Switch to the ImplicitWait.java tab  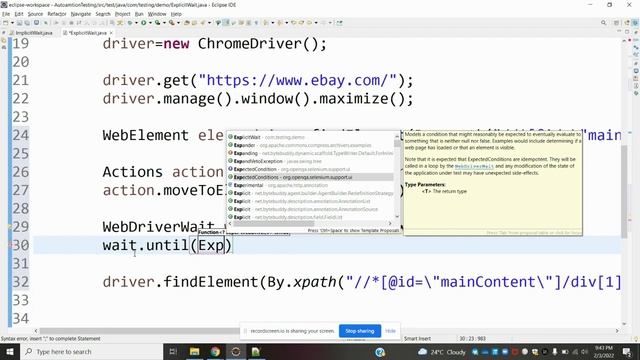tap(31, 33)
